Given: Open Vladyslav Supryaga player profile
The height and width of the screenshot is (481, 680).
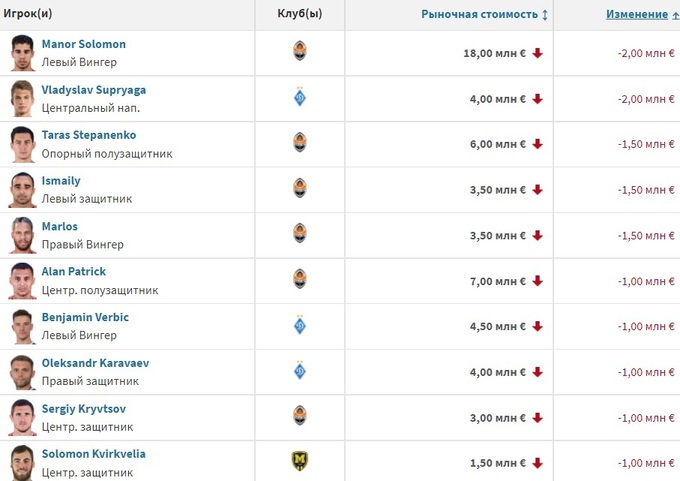Looking at the screenshot, I should click(x=94, y=90).
